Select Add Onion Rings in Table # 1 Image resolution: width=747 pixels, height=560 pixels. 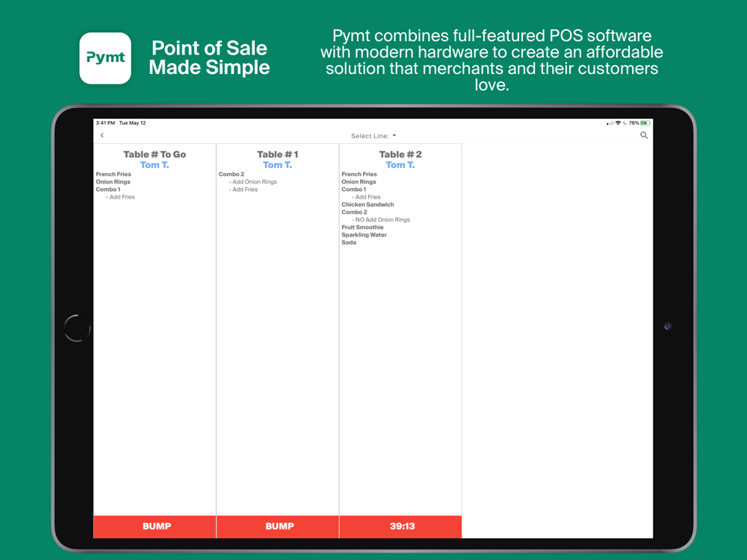point(253,182)
